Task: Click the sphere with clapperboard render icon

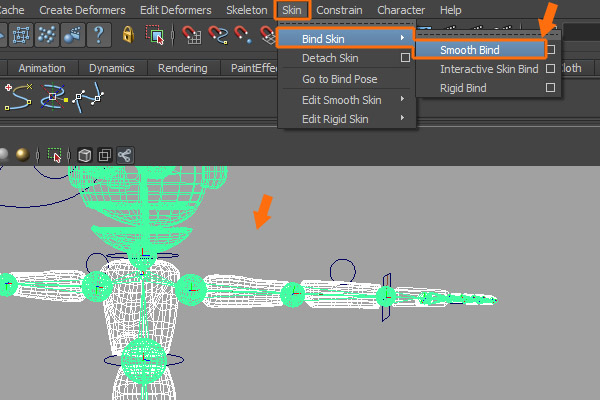Action: (72, 35)
